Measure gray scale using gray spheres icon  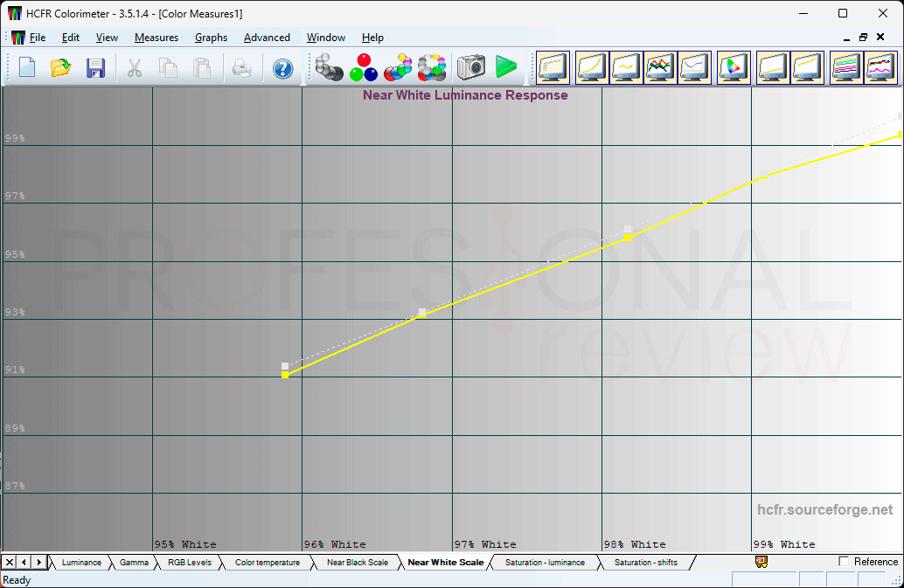point(330,67)
